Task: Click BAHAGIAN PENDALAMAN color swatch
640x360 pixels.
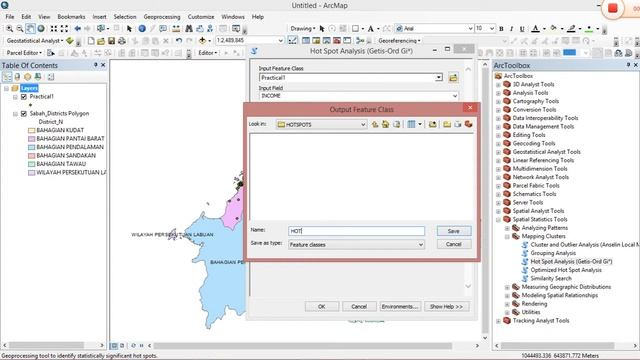Action: [x=31, y=147]
